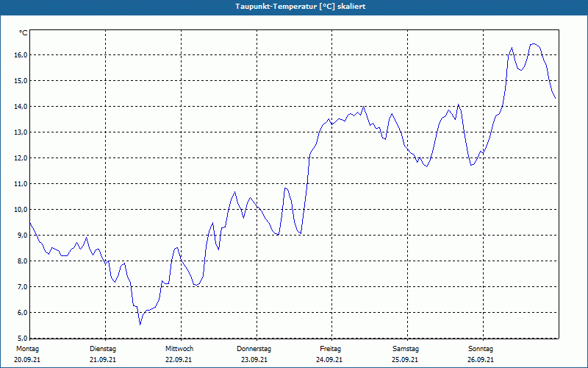Select the 15,0 y-axis value
588x368 pixels.
[21, 81]
